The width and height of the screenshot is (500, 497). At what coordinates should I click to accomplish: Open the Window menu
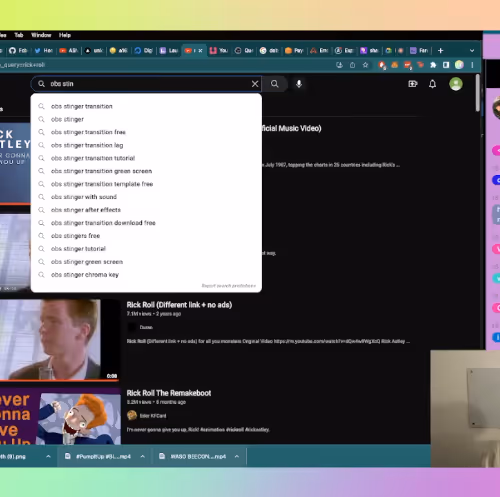click(41, 35)
